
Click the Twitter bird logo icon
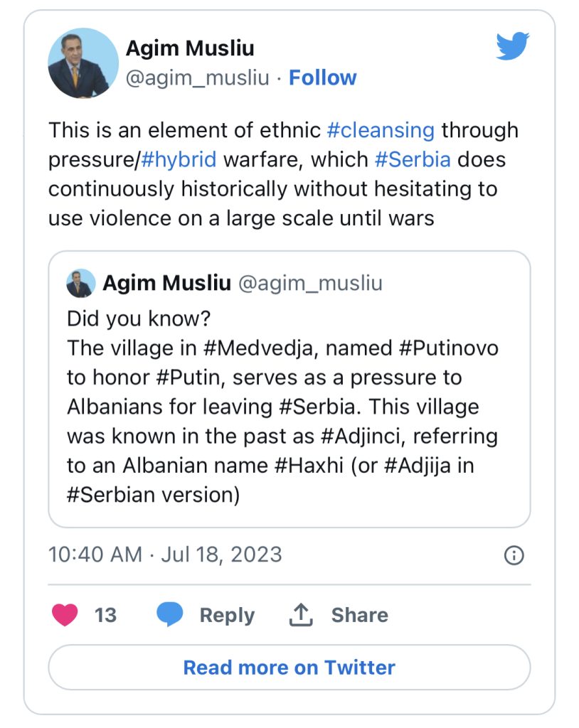[513, 46]
